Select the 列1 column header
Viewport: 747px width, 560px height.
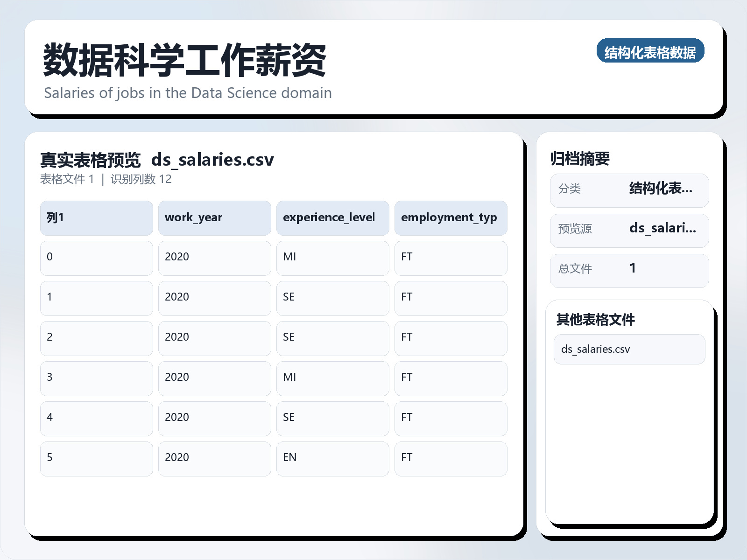click(96, 217)
